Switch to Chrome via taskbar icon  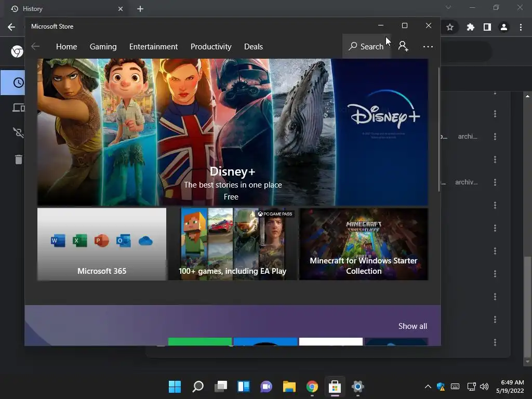[x=312, y=387]
